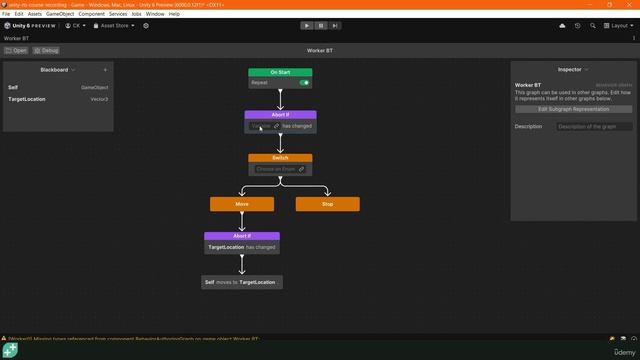
Task: Click the link icon beside Variable
Action: pos(276,126)
